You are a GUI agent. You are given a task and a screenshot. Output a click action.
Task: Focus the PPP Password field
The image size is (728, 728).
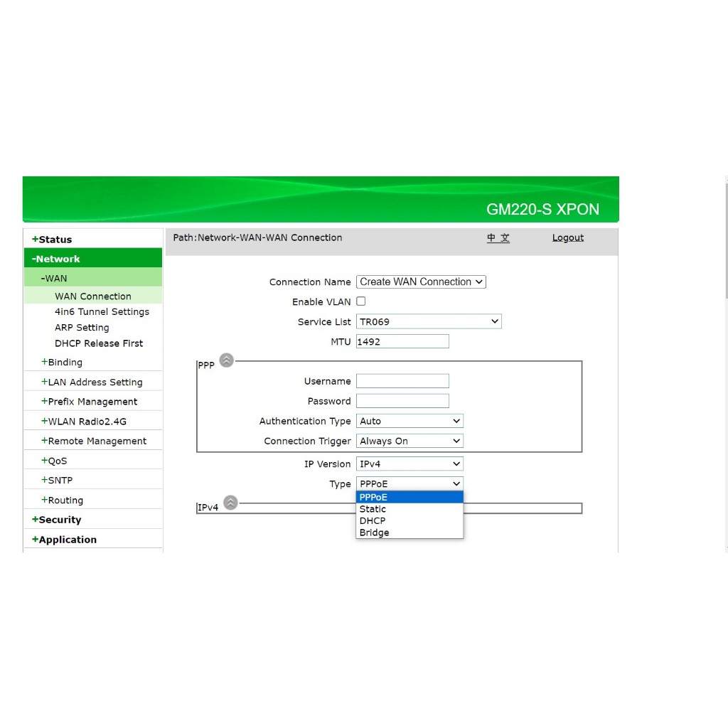tap(402, 402)
